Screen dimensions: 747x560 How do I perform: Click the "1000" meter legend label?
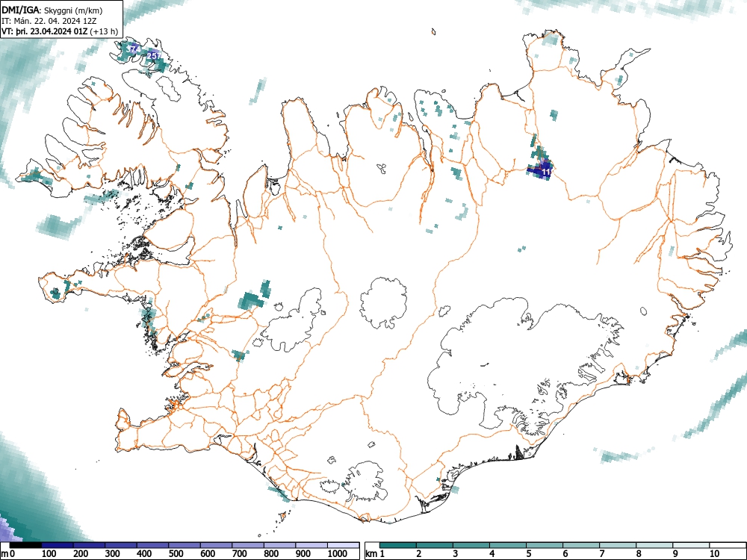click(x=338, y=554)
